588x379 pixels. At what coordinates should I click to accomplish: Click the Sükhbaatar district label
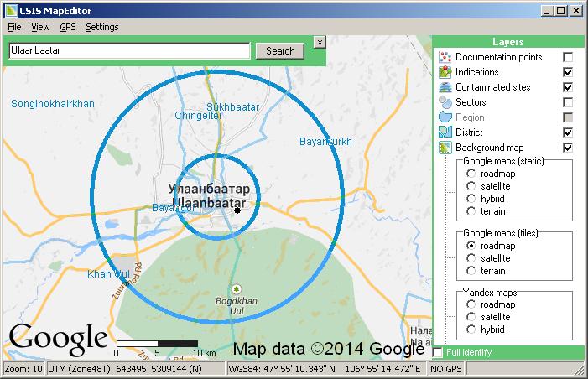[232, 106]
